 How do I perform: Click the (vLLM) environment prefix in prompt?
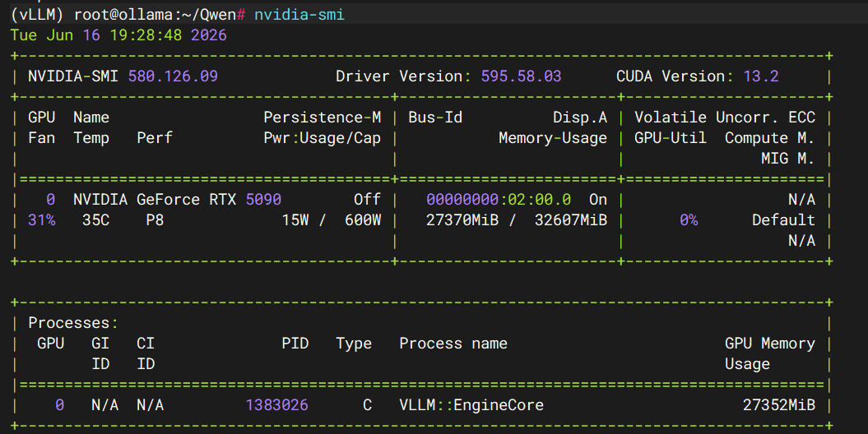tap(37, 14)
